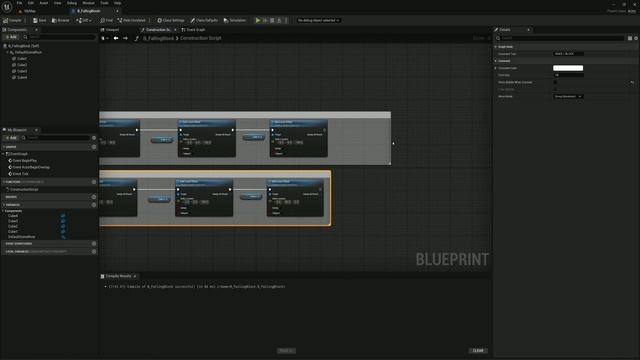Add new function via Functions plus icon
The width and height of the screenshot is (640, 360).
click(x=94, y=182)
